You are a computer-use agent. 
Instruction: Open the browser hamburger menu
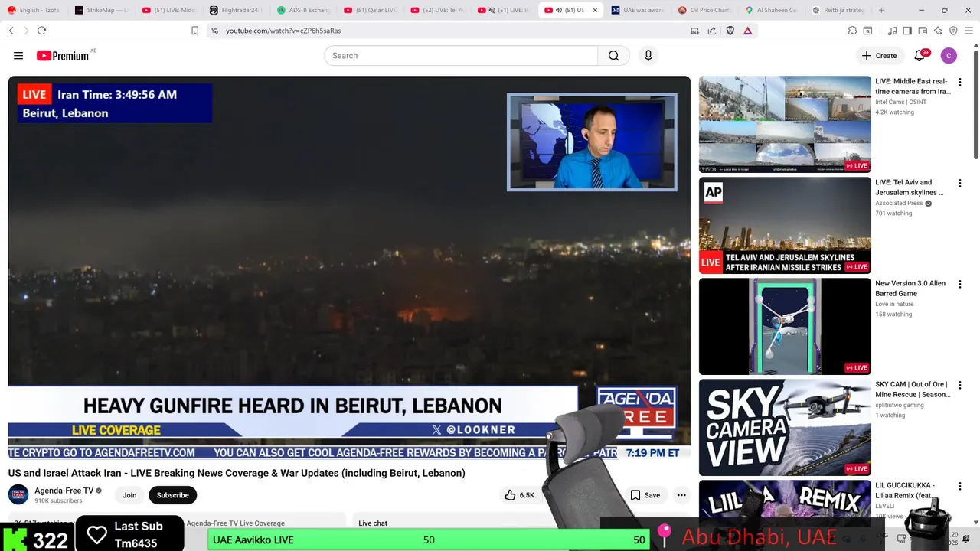(x=969, y=31)
